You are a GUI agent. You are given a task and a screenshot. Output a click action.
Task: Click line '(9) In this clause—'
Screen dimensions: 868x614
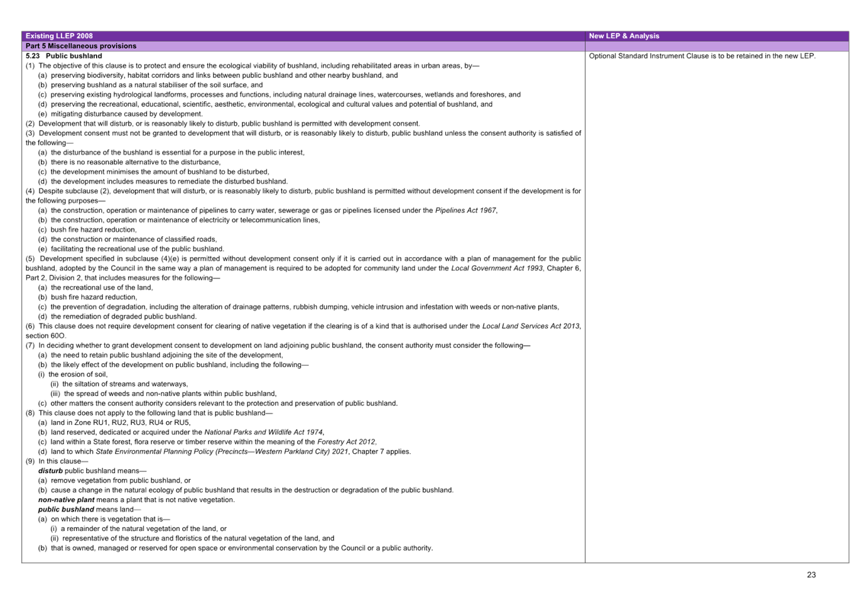point(57,461)
